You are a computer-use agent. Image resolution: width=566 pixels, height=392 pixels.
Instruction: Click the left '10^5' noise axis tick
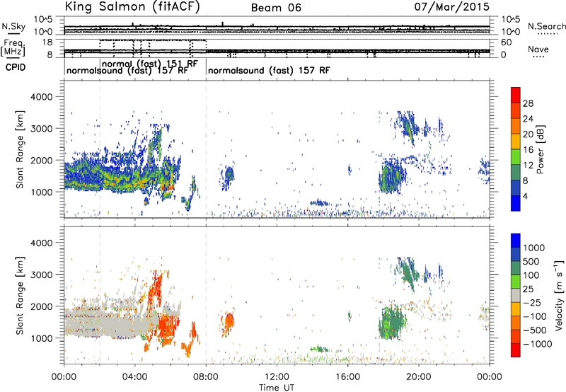(x=43, y=20)
